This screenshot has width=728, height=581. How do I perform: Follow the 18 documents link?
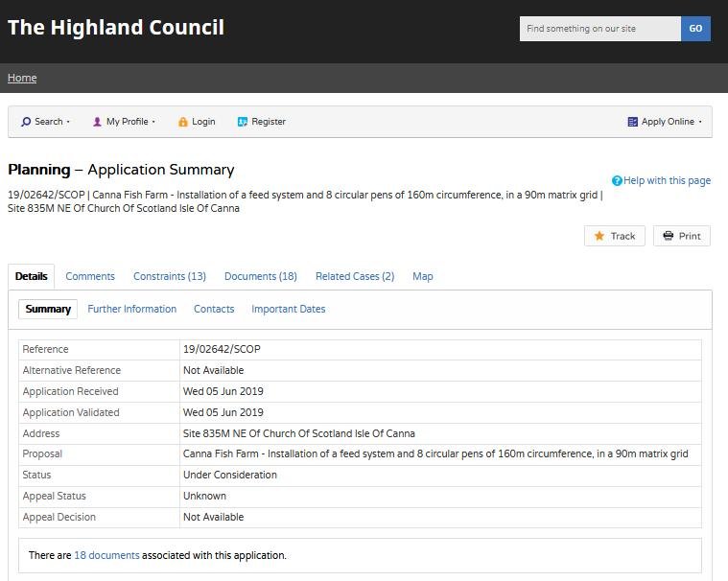point(106,555)
